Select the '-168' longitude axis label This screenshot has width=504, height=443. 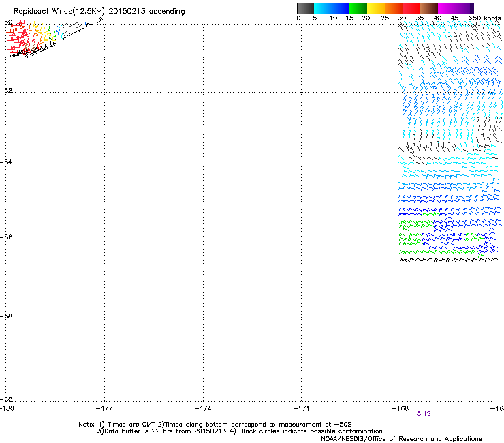tap(400, 408)
